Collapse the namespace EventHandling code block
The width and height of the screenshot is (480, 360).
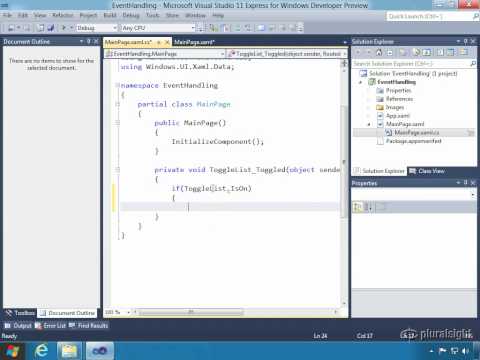click(117, 85)
